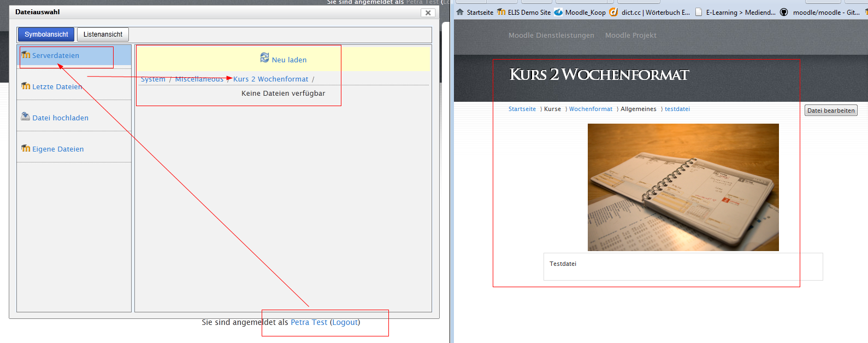This screenshot has height=343, width=868.
Task: Click the Moodle icon beside Letzte Dateien
Action: [26, 86]
